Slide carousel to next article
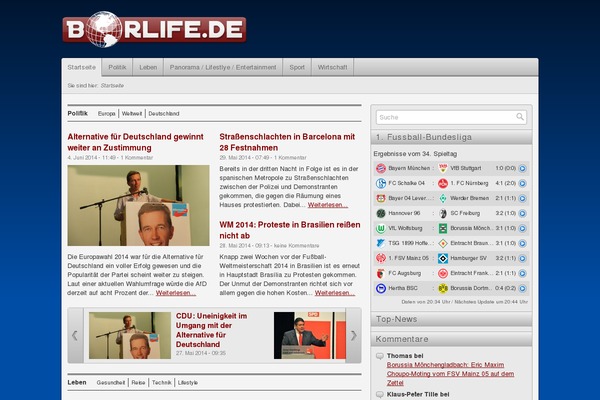 354,335
